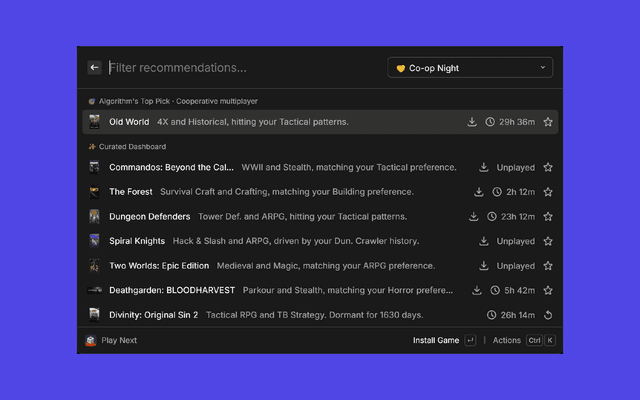Image resolution: width=640 pixels, height=400 pixels.
Task: Download Two Worlds: Epic Edition
Action: click(484, 266)
